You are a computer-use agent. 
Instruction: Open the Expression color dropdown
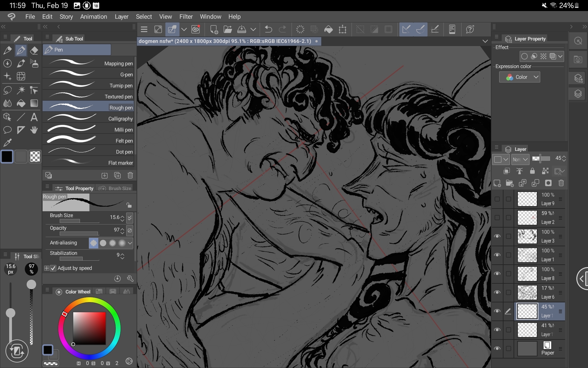(x=519, y=77)
